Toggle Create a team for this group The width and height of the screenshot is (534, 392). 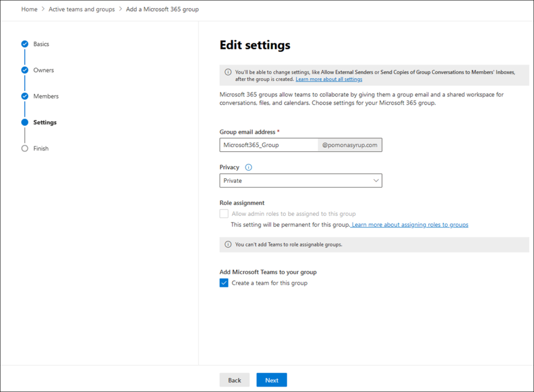(x=224, y=283)
